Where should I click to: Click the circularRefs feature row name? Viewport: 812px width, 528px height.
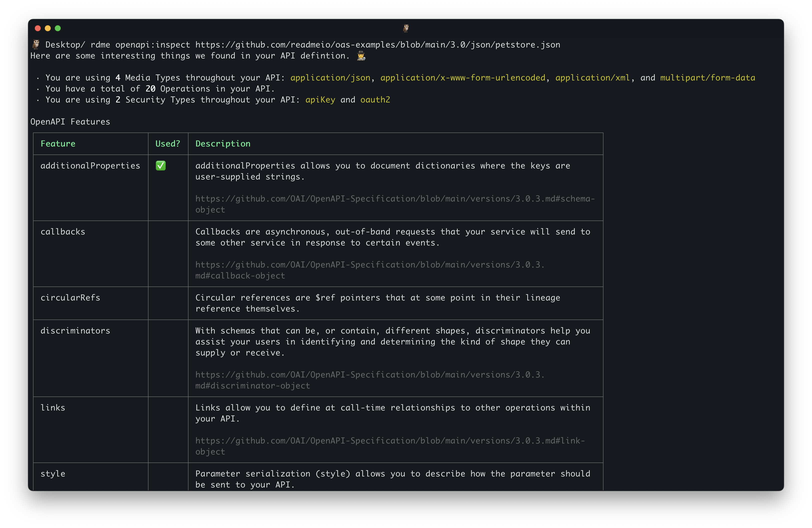click(x=70, y=298)
